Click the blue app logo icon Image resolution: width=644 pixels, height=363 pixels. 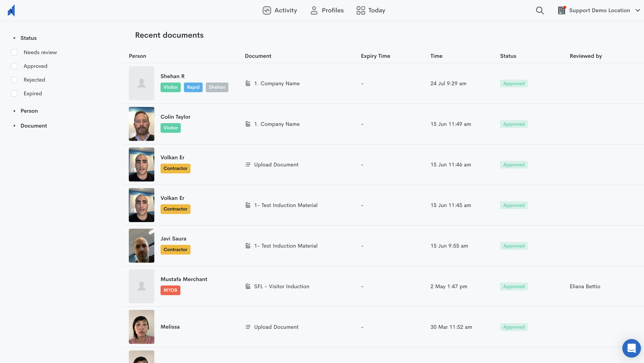11,10
